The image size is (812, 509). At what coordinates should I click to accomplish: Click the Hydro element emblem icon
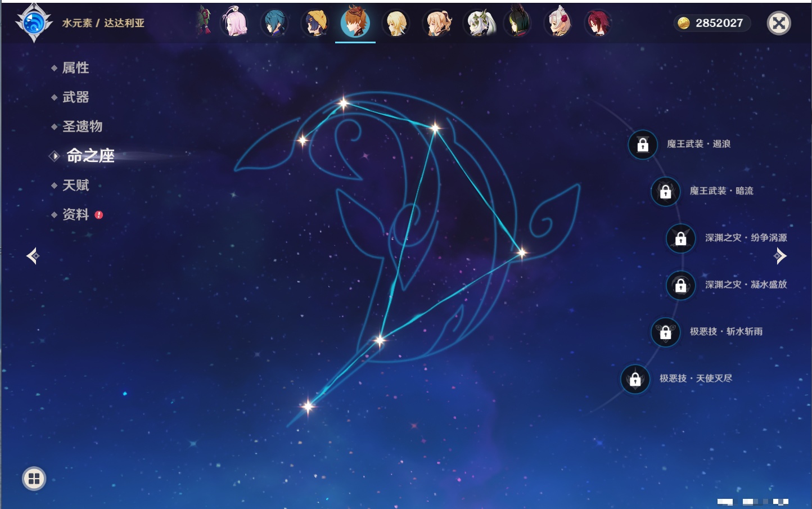click(x=34, y=23)
